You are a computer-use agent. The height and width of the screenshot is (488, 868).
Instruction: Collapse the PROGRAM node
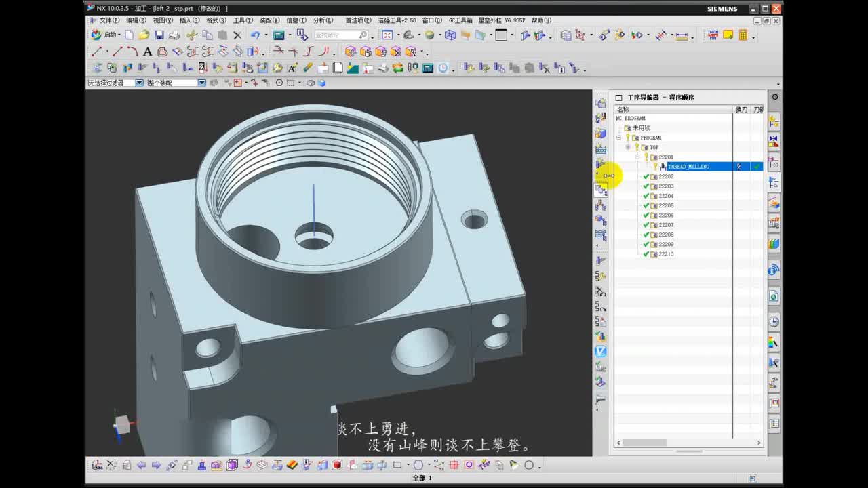click(x=618, y=138)
